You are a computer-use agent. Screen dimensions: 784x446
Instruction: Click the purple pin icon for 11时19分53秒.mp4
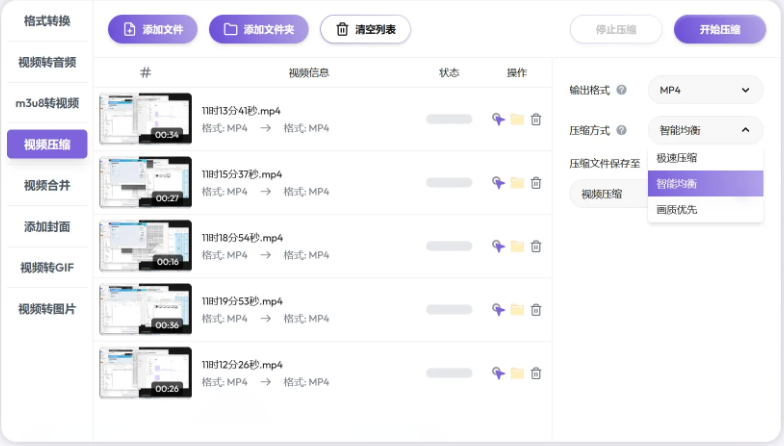click(x=498, y=310)
